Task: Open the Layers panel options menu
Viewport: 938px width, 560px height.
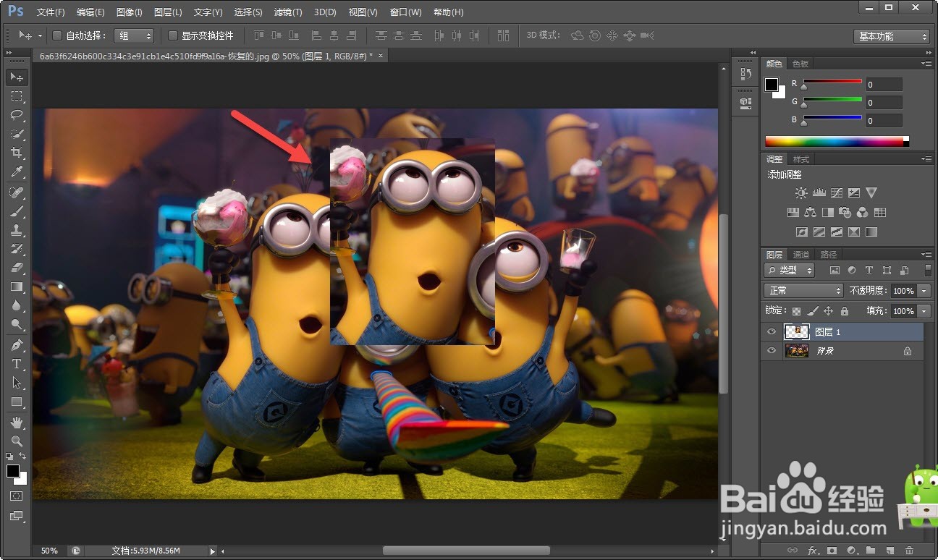Action: click(926, 255)
